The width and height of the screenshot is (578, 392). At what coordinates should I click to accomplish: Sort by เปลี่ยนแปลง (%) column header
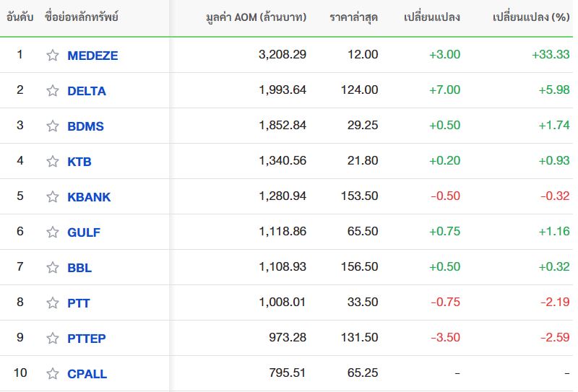(531, 17)
